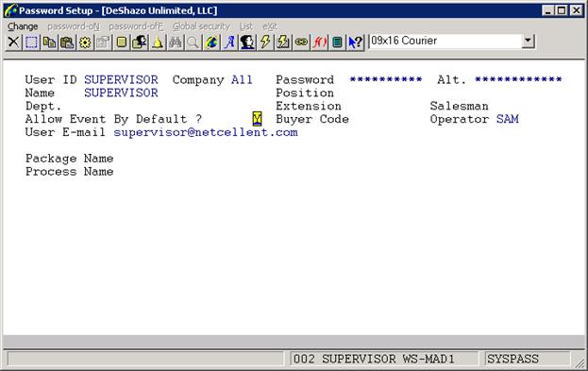
Task: Maximize the Password Setup window
Action: (x=562, y=10)
